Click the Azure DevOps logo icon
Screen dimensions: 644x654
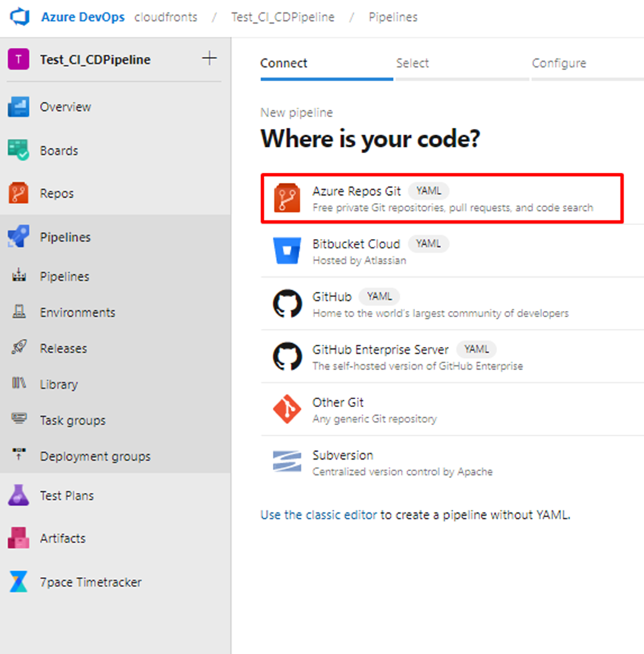(x=20, y=17)
